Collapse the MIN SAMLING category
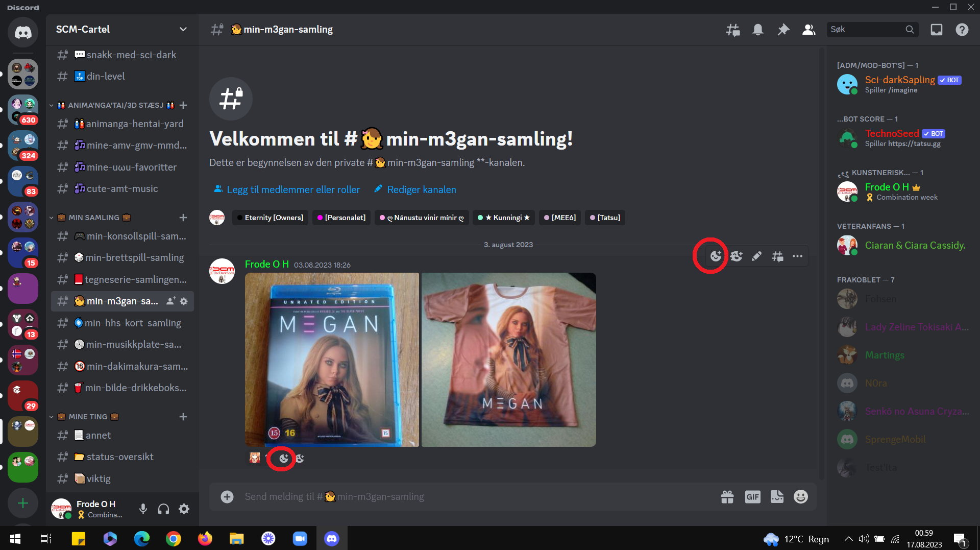Image resolution: width=980 pixels, height=550 pixels. [x=94, y=218]
